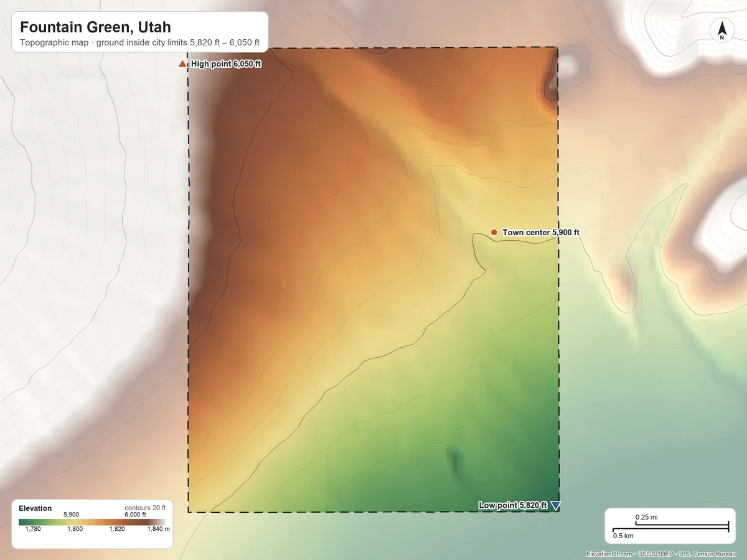Click the red town center dot marker
747x560 pixels.
tap(494, 232)
